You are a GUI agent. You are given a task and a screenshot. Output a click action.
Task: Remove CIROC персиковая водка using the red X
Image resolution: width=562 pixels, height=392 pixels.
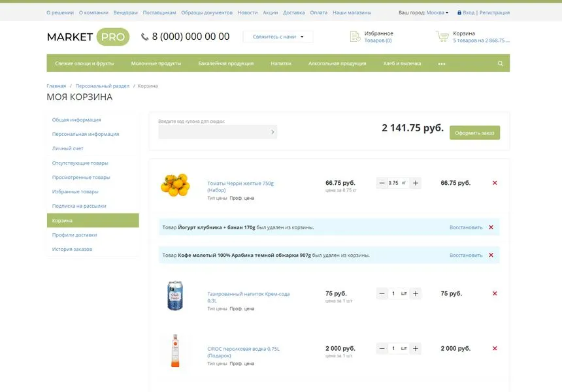495,348
